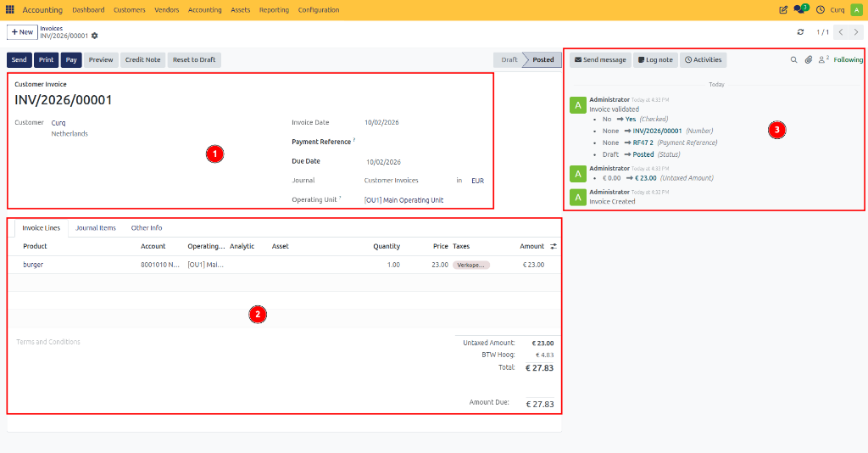The image size is (868, 453).
Task: Click the Posted status stage
Action: click(543, 60)
